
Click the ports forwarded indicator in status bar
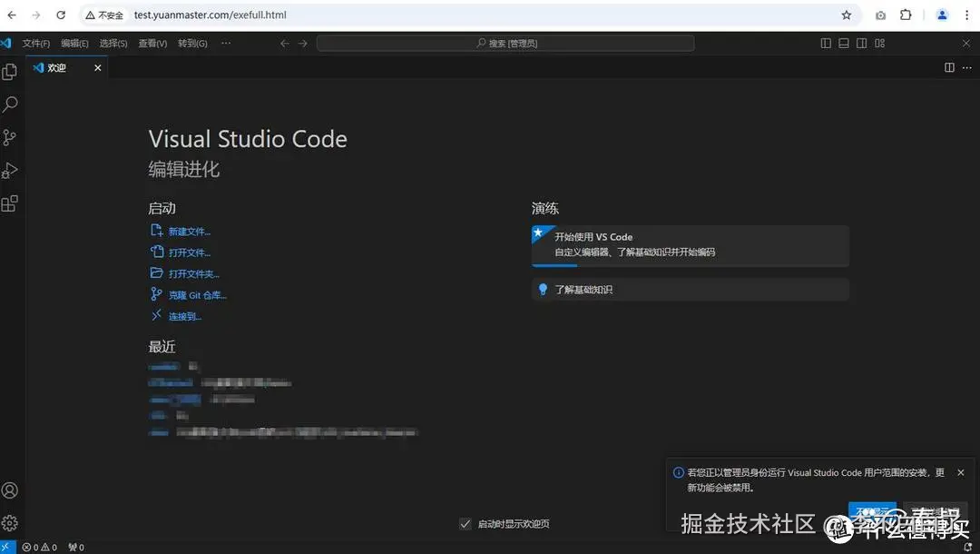pyautogui.click(x=76, y=547)
